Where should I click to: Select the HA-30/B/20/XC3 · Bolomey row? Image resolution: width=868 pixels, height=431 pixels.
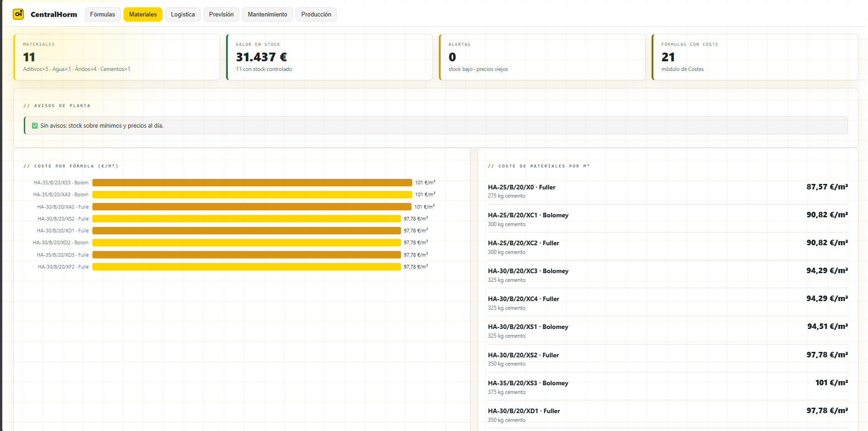(668, 275)
